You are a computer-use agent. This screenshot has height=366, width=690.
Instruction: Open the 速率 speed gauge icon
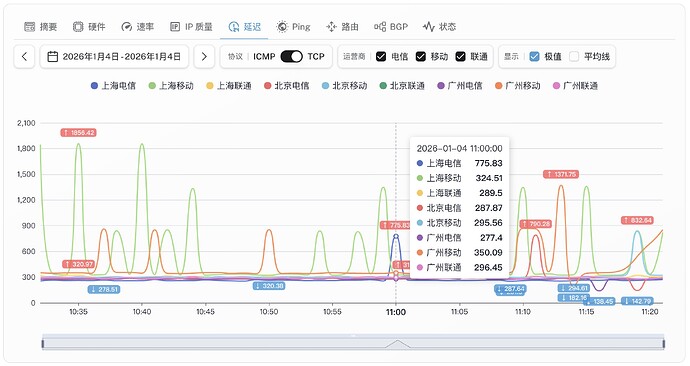pos(126,27)
